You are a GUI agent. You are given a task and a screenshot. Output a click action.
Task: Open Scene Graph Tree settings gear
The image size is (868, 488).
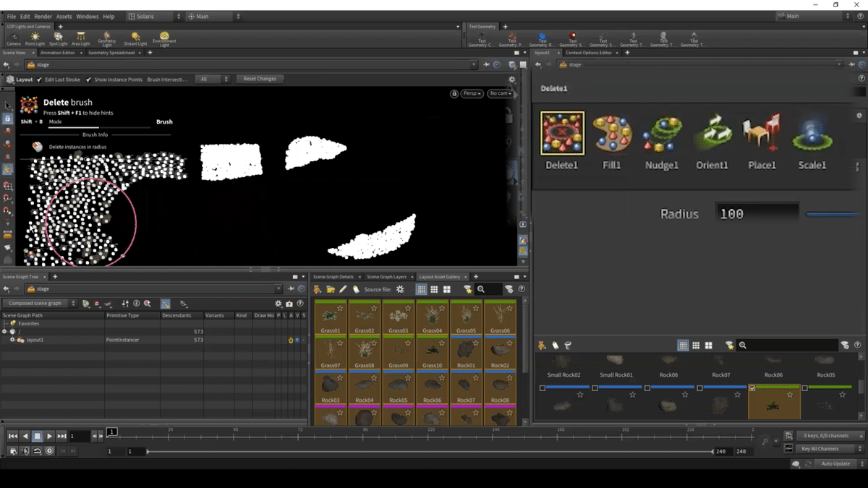(278, 304)
